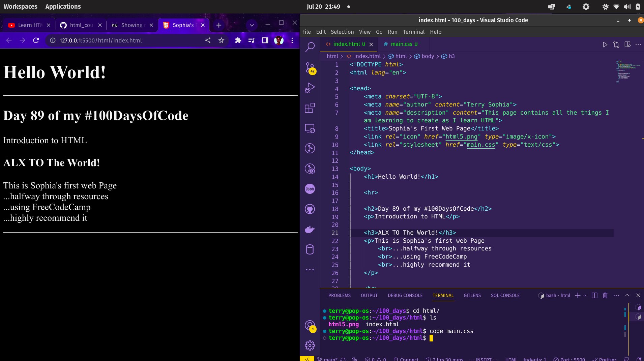Toggle the terminal panel to maximized
The height and width of the screenshot is (361, 644).
coord(626,295)
